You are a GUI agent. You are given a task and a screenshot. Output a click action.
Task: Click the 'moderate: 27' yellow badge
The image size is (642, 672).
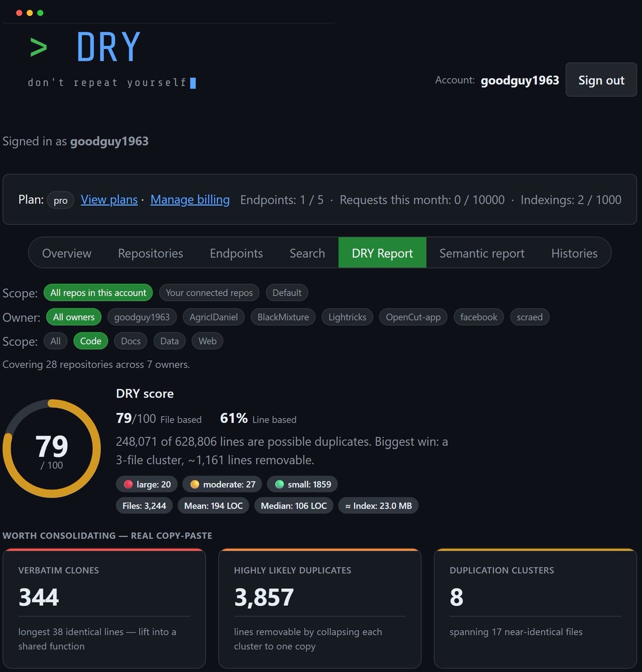(222, 484)
